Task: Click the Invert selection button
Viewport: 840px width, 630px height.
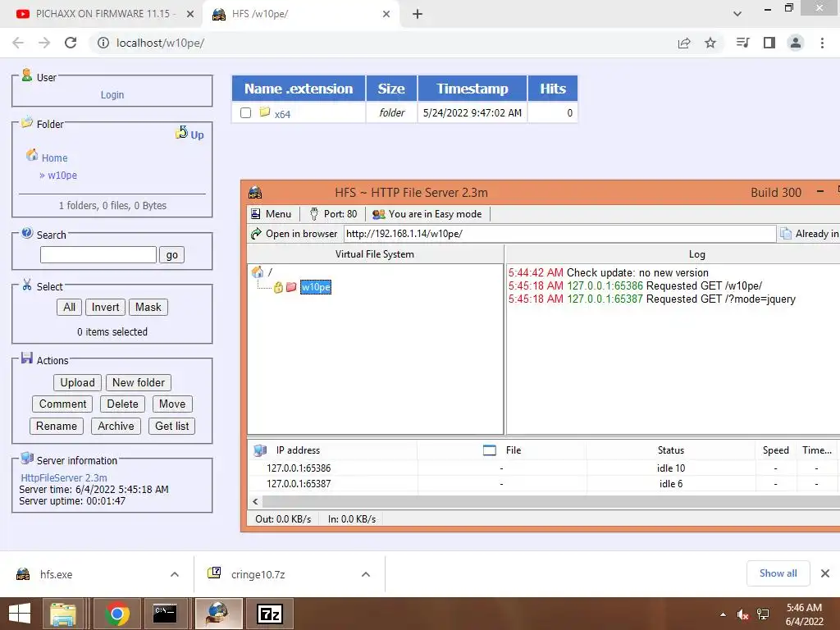Action: (105, 307)
